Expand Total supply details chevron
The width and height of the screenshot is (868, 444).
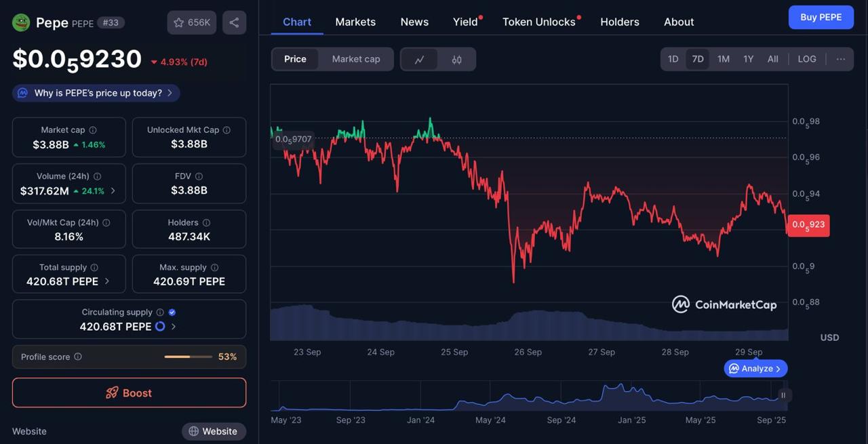click(x=107, y=281)
